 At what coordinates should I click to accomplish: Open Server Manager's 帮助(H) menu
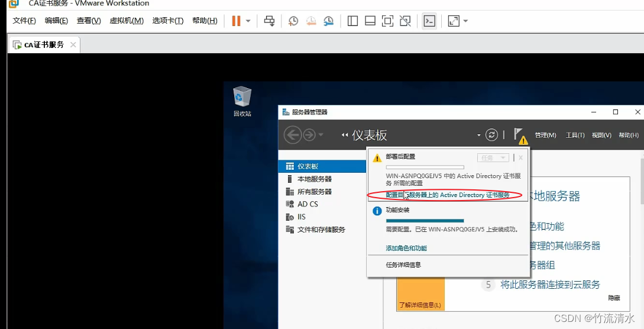629,135
